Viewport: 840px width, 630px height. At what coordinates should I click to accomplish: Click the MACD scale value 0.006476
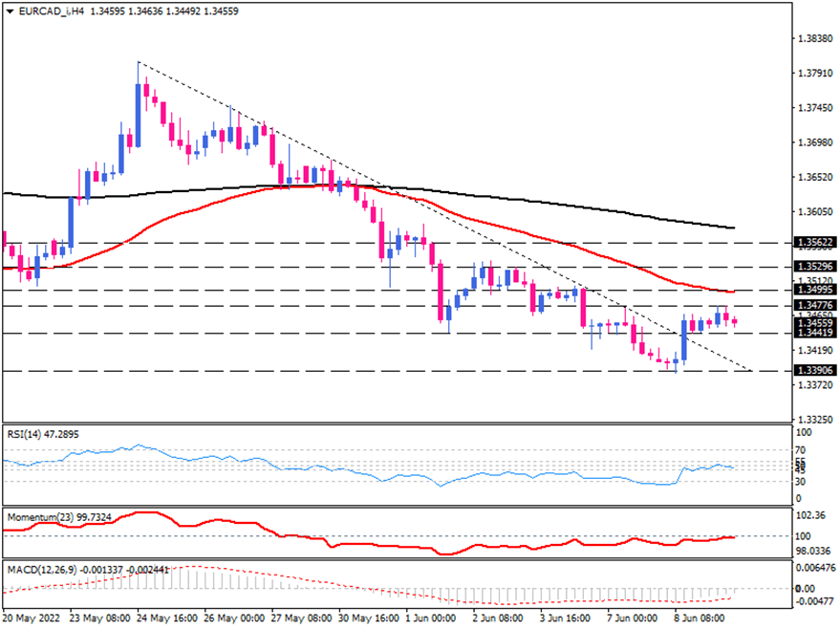coord(815,567)
